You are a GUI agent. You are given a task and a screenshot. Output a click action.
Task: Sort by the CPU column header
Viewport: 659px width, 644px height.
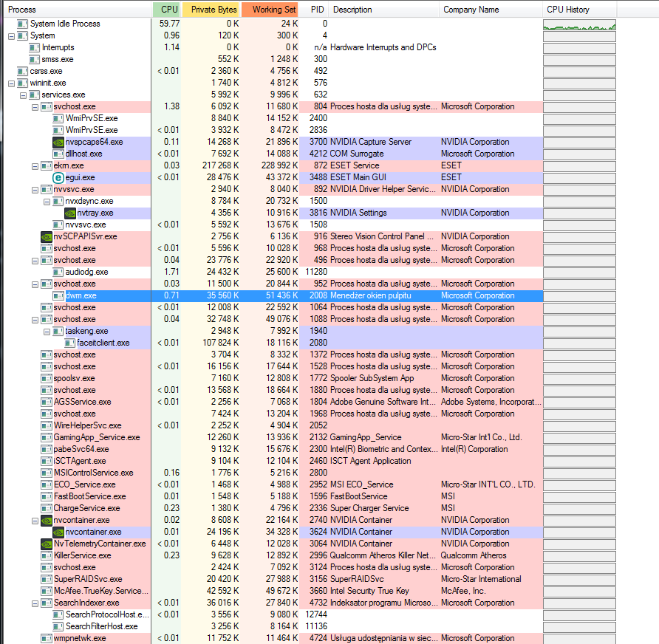[166, 10]
